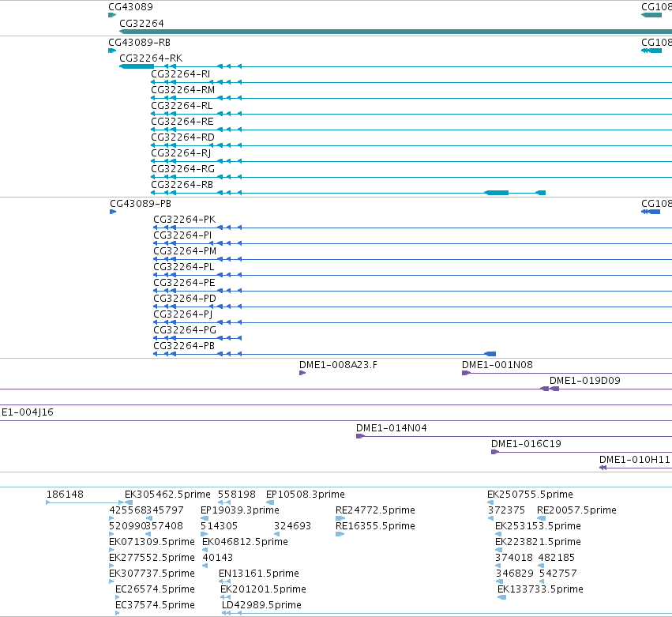
Task: Open protein label CG32264-PM
Action: (x=185, y=251)
